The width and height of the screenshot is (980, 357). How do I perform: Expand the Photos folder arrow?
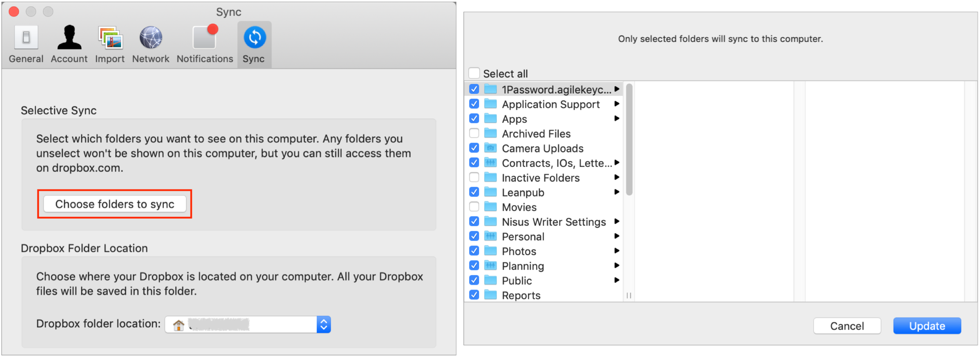click(617, 251)
